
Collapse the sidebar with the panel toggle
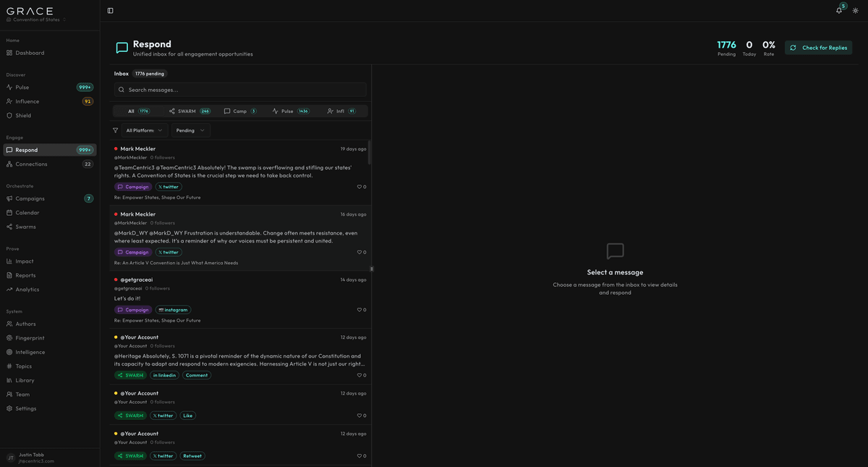tap(109, 9)
